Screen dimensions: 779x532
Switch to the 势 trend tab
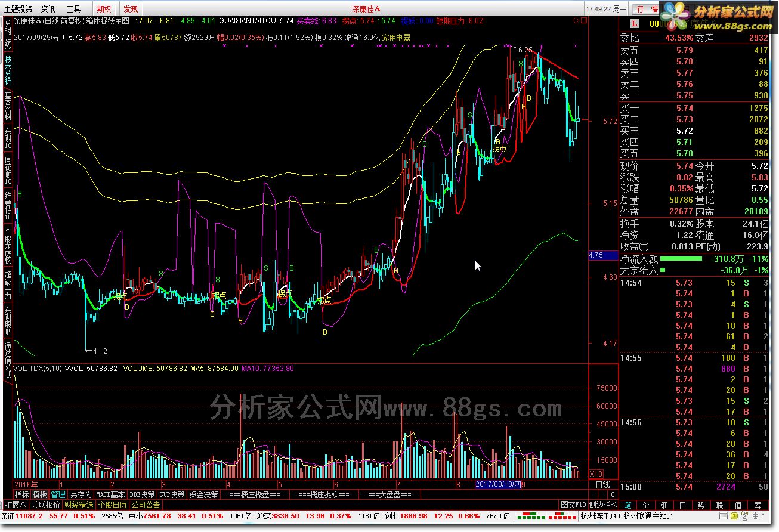coord(702,505)
